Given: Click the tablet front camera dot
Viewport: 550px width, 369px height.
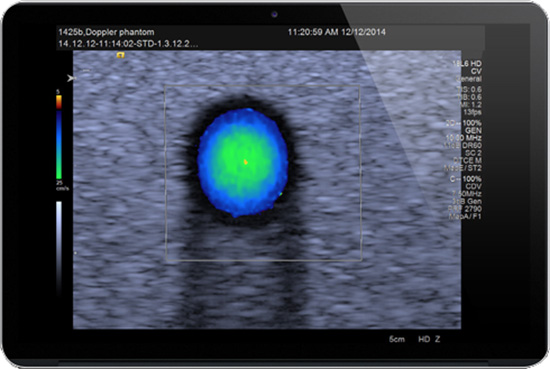Looking at the screenshot, I should click(274, 14).
